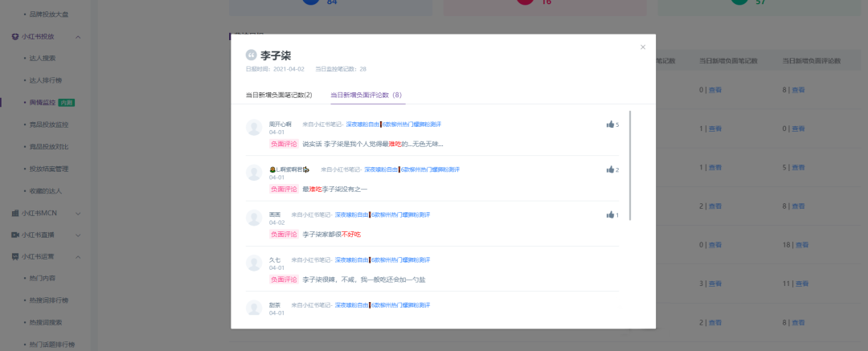Click avatar of commenter 甜茶

click(254, 308)
